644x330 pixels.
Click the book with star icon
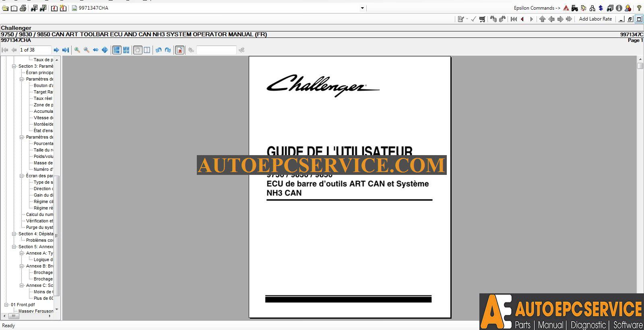tap(63, 8)
